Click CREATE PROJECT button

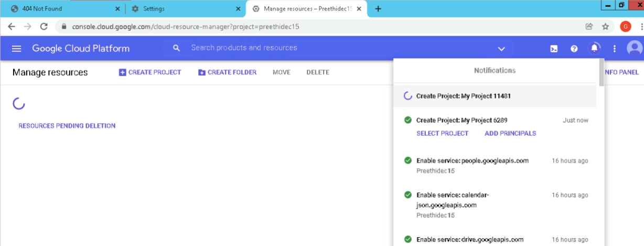(x=150, y=72)
